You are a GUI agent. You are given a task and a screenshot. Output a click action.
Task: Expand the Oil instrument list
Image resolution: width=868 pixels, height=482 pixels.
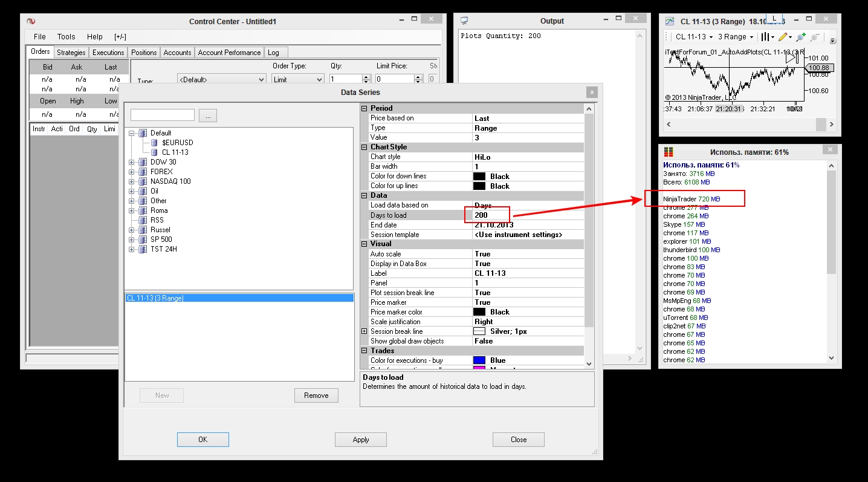[x=132, y=191]
